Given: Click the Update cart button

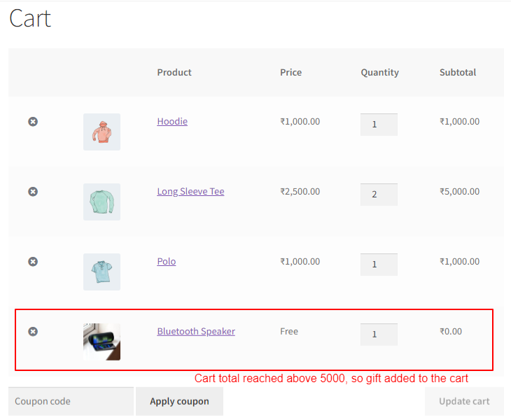Looking at the screenshot, I should (x=464, y=401).
